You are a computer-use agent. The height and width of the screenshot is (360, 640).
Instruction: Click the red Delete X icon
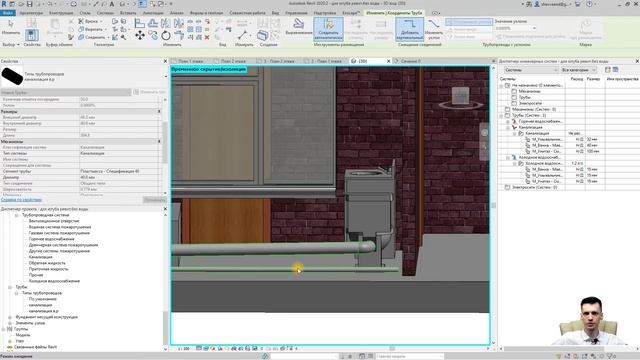pyautogui.click(x=207, y=37)
